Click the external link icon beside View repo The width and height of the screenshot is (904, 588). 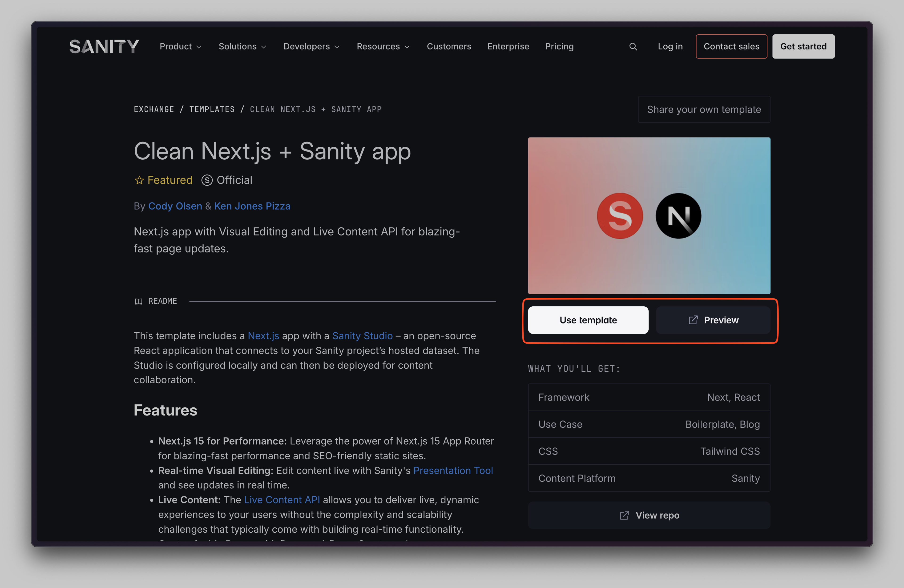tap(624, 515)
